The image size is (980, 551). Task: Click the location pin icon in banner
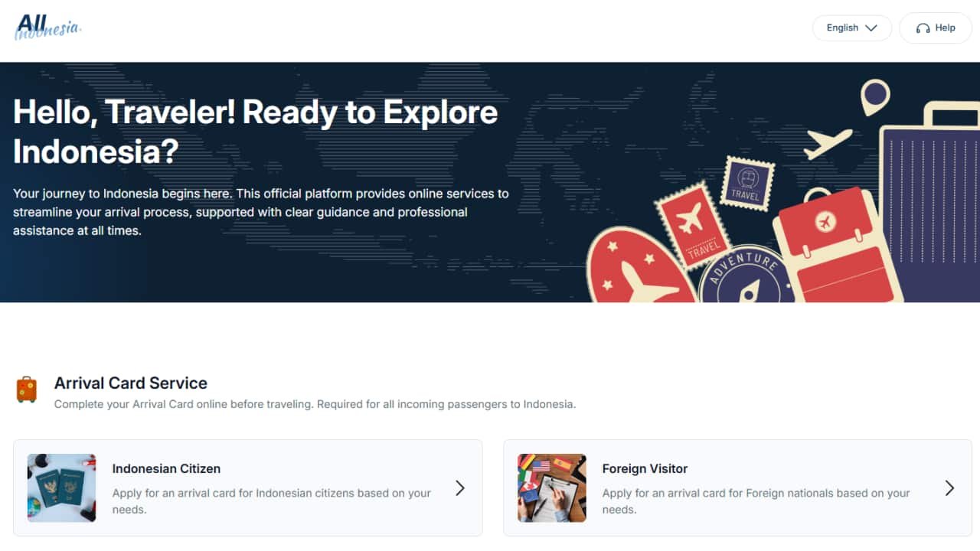click(875, 96)
